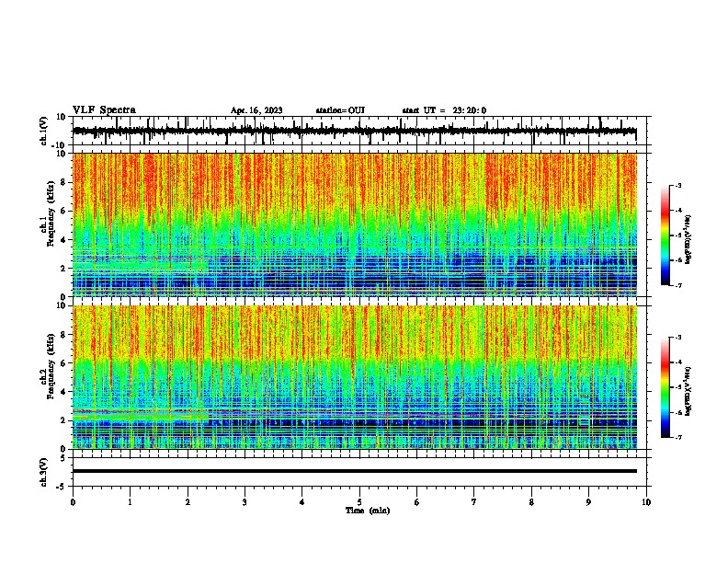This screenshot has width=728, height=563.
Task: Click the "8" kHz tick on ch.2 spectrogram
Action: point(63,335)
